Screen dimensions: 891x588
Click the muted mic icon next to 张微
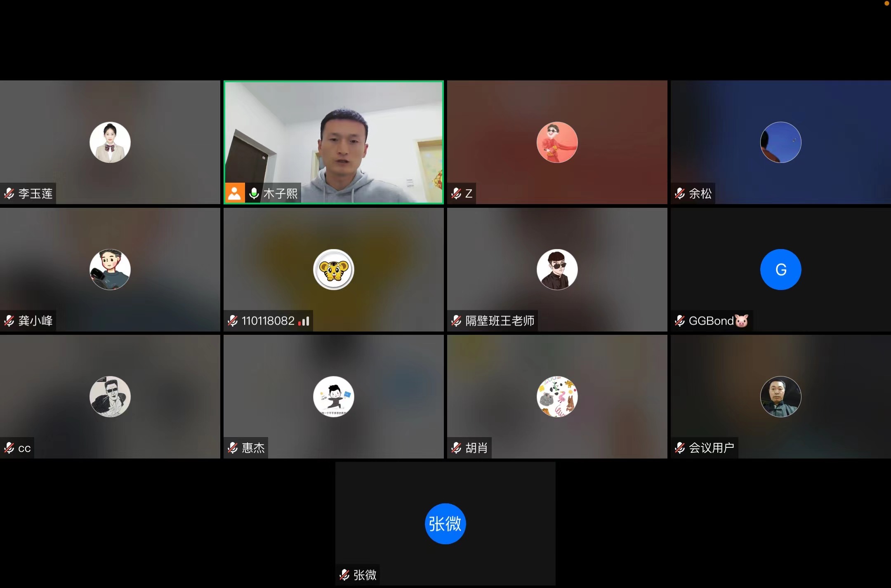(344, 574)
